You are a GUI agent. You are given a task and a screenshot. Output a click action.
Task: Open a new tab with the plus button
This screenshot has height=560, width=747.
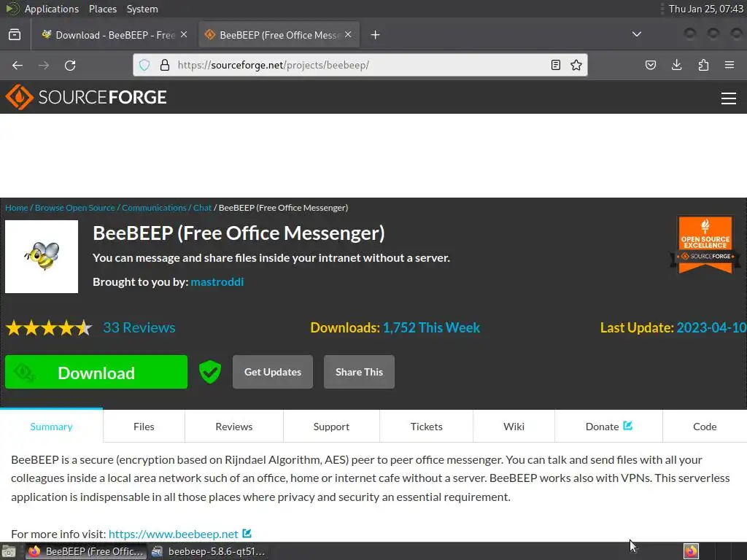coord(376,35)
